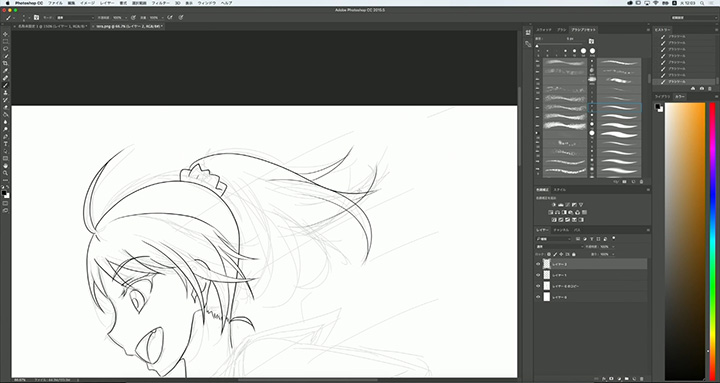Toggle Quick Mask mode in the toolbox
Screen dimensions: 720x383
tap(6, 203)
